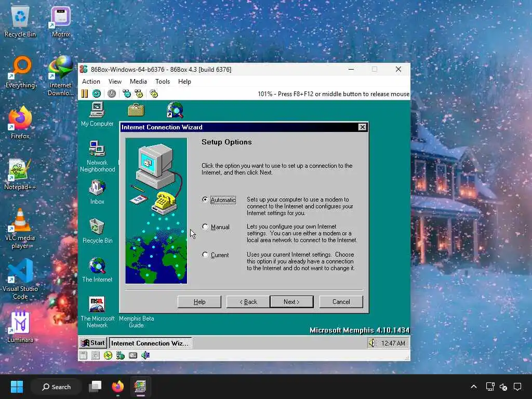
Task: Click the sound icon in the 86Box status bar
Action: [145, 355]
